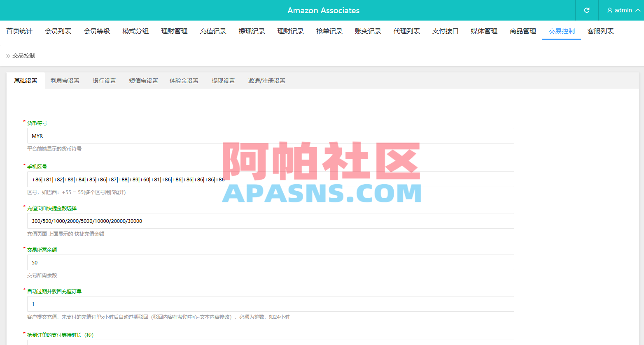Open 商品管理 in navigation bar
Screen dimensions: 644x345
[523, 31]
